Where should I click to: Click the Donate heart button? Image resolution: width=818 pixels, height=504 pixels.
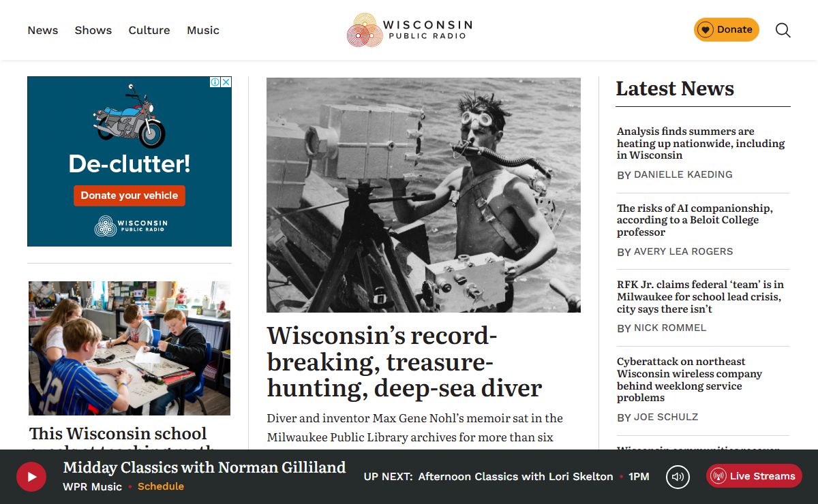[x=726, y=29]
